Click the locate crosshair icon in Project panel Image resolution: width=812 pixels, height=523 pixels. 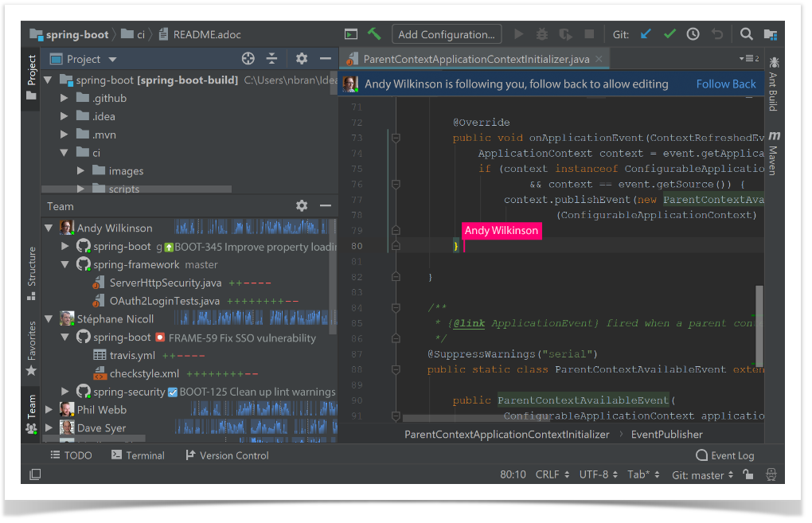248,59
